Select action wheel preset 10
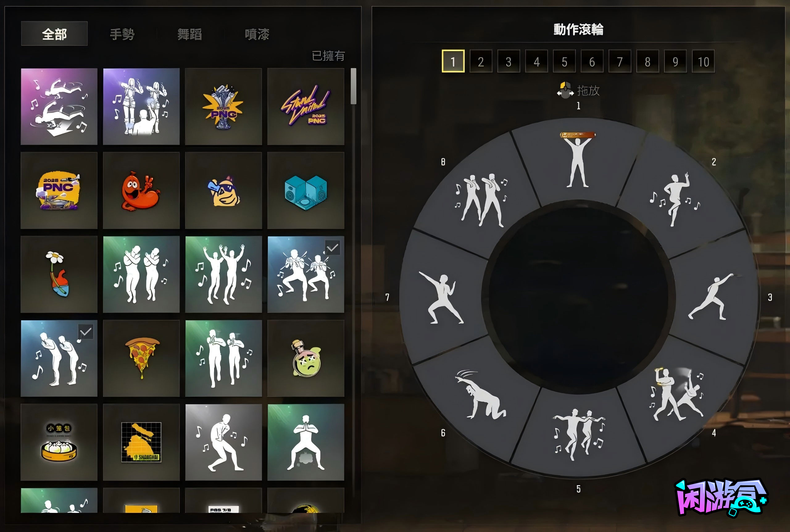The height and width of the screenshot is (532, 790). (x=703, y=61)
